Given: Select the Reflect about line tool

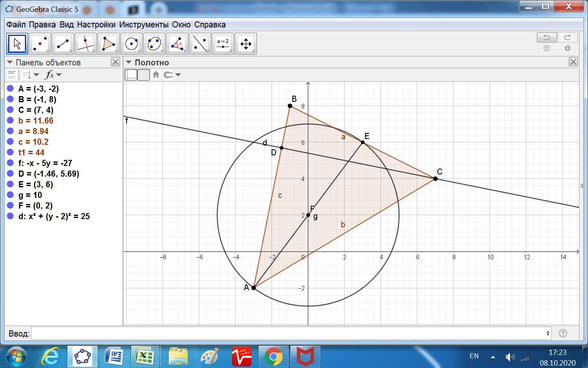Looking at the screenshot, I should click(200, 44).
